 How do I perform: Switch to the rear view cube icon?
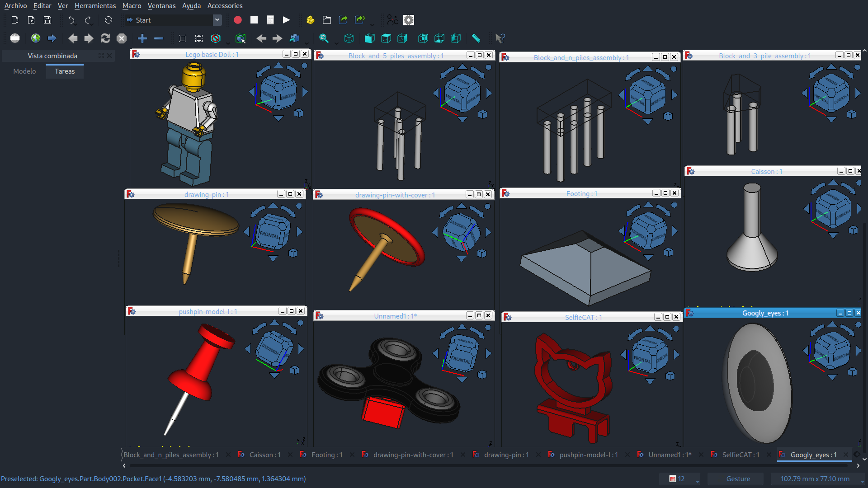423,38
